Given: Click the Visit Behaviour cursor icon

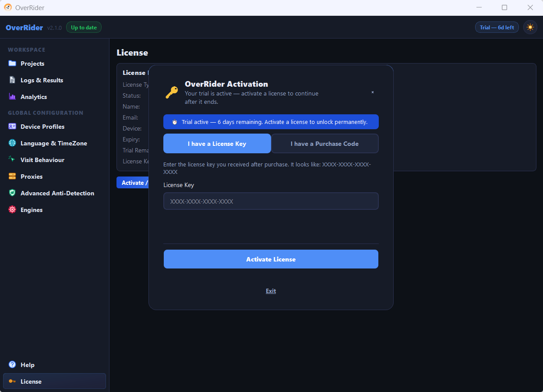Looking at the screenshot, I should point(12,160).
